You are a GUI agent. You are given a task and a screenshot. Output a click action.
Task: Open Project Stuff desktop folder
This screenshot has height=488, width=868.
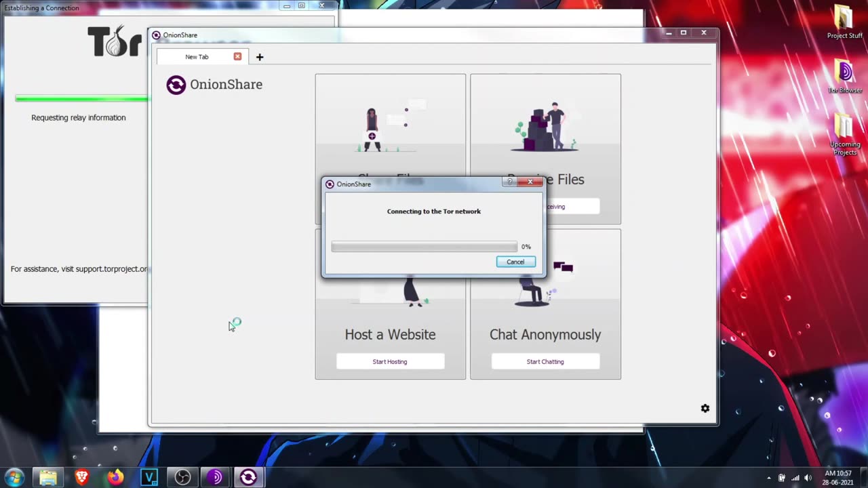(844, 22)
